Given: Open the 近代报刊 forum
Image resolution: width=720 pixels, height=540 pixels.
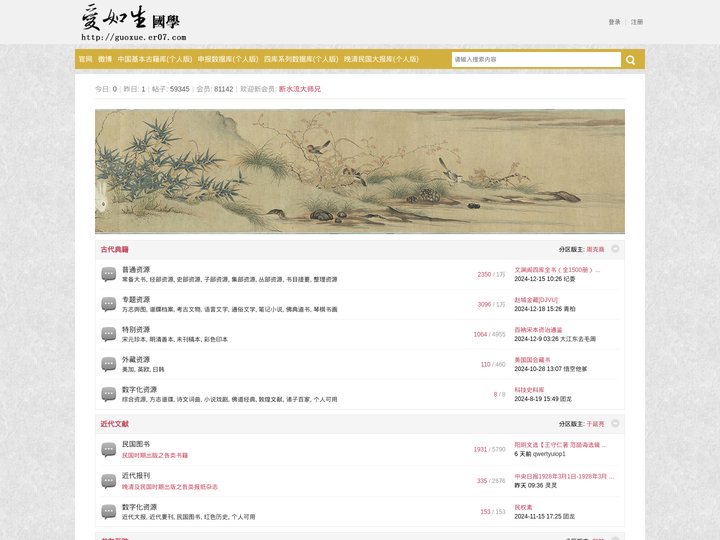Looking at the screenshot, I should [x=136, y=476].
